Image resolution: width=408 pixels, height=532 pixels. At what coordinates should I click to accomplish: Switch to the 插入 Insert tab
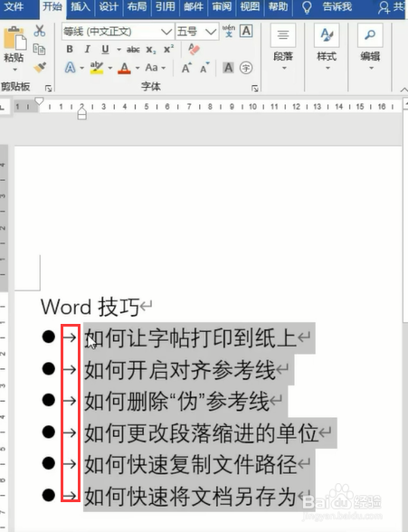(x=81, y=6)
